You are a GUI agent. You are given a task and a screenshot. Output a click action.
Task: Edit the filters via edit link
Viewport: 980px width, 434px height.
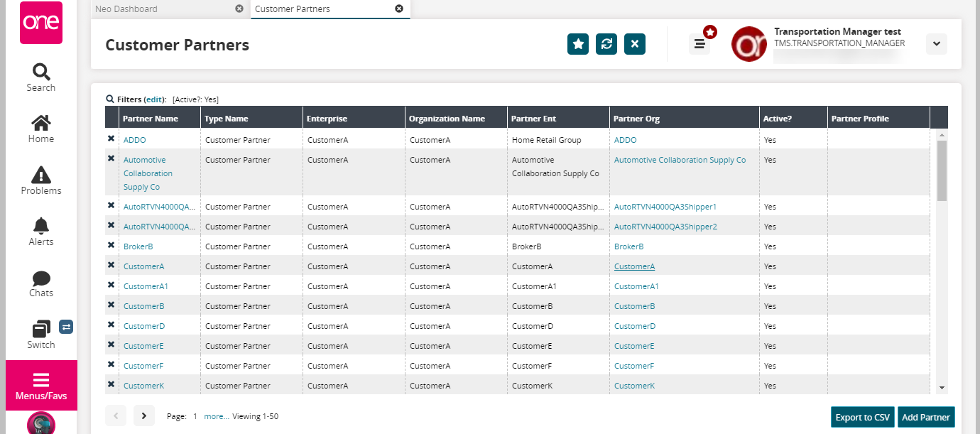pos(155,99)
